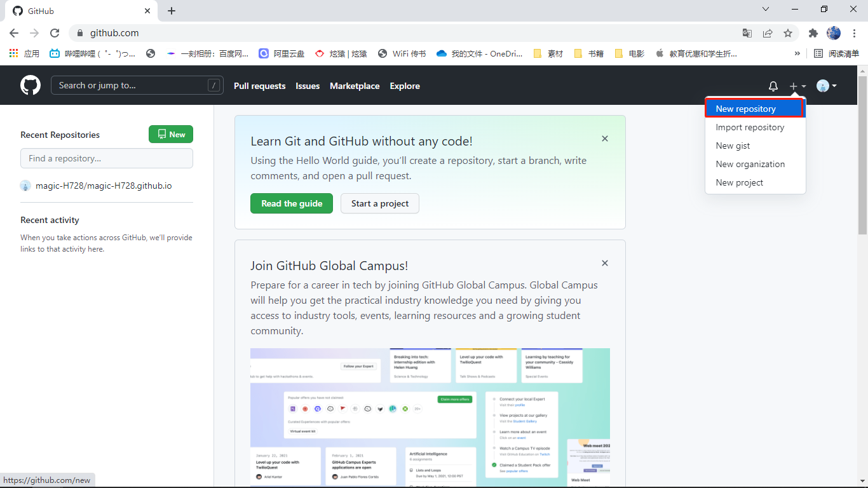Screen dimensions: 868x488
Task: Open the user avatar menu
Action: [827, 86]
